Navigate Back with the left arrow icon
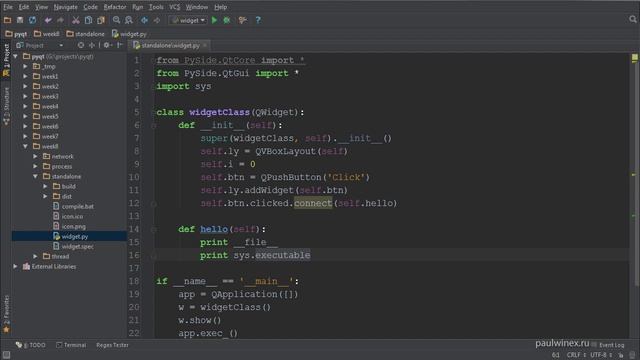The image size is (640, 360). click(x=144, y=20)
